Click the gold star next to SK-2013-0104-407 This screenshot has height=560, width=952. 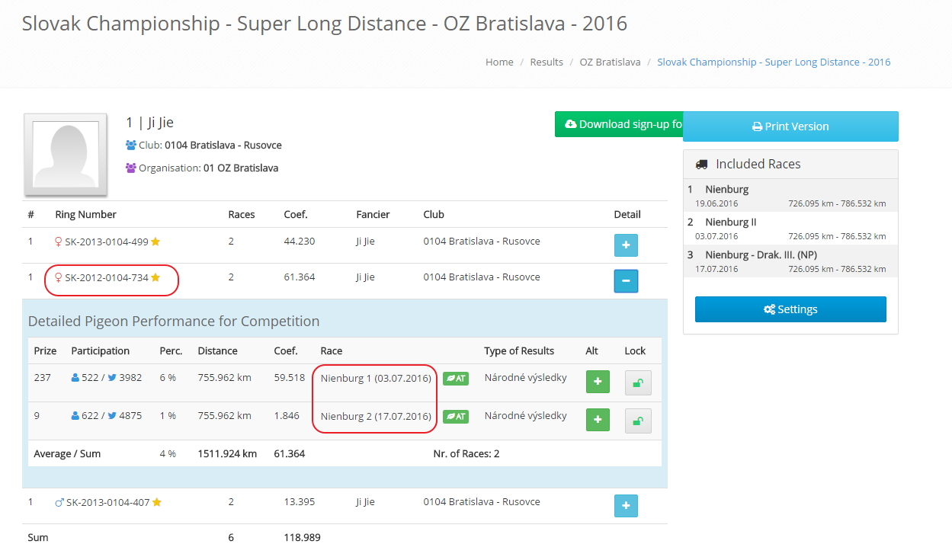click(x=156, y=502)
